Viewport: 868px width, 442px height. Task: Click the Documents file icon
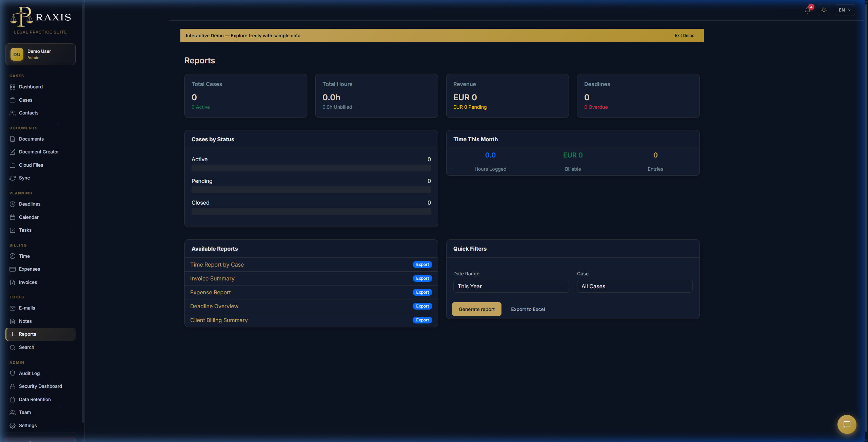[x=13, y=139]
